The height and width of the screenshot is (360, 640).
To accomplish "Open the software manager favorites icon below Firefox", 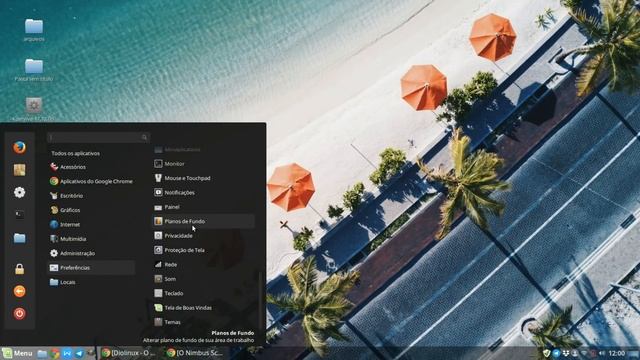I will [19, 170].
